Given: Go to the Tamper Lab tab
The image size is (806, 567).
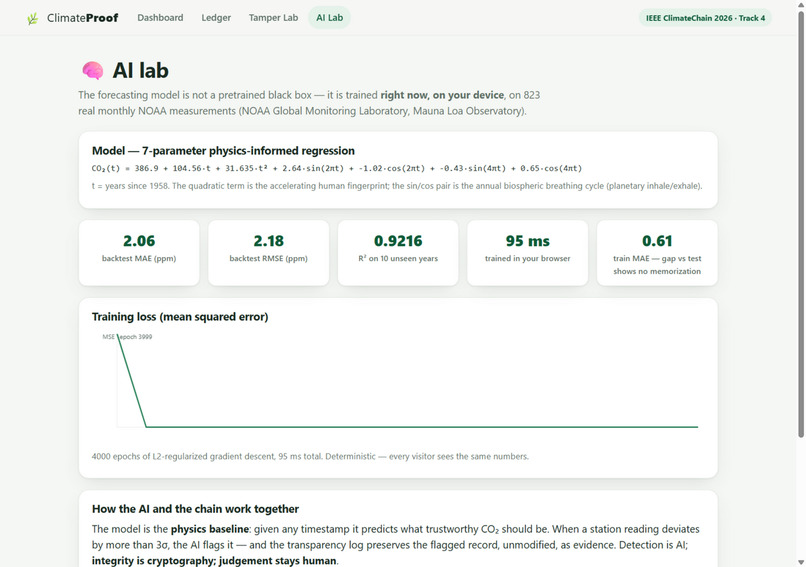Looking at the screenshot, I should click(x=273, y=17).
